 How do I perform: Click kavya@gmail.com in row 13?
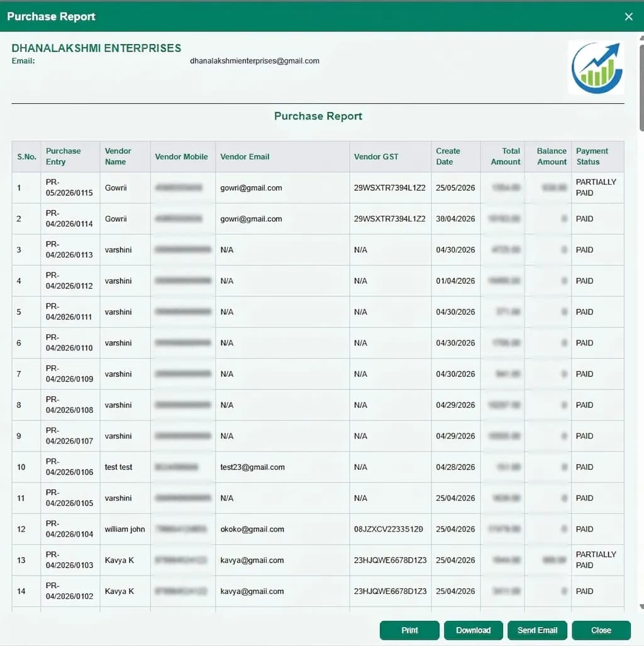click(x=252, y=560)
